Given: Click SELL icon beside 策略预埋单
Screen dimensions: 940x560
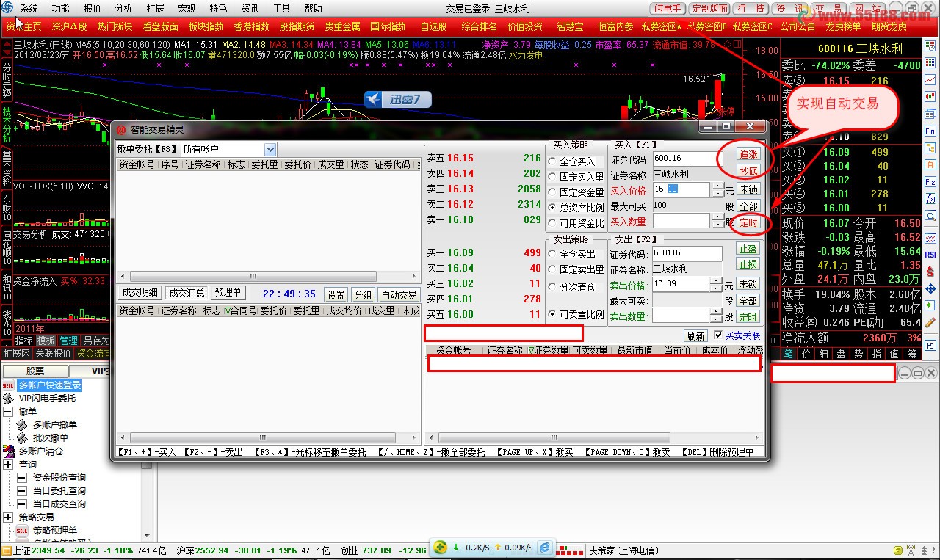Looking at the screenshot, I should pos(22,530).
